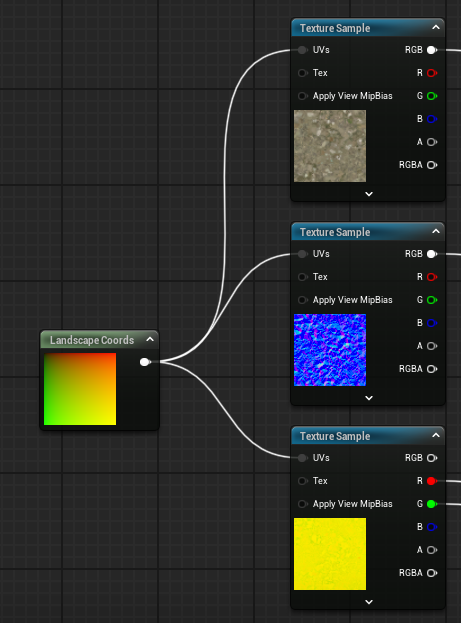The image size is (461, 623).
Task: Click blue B output pin of top Texture Sample
Action: 432,119
